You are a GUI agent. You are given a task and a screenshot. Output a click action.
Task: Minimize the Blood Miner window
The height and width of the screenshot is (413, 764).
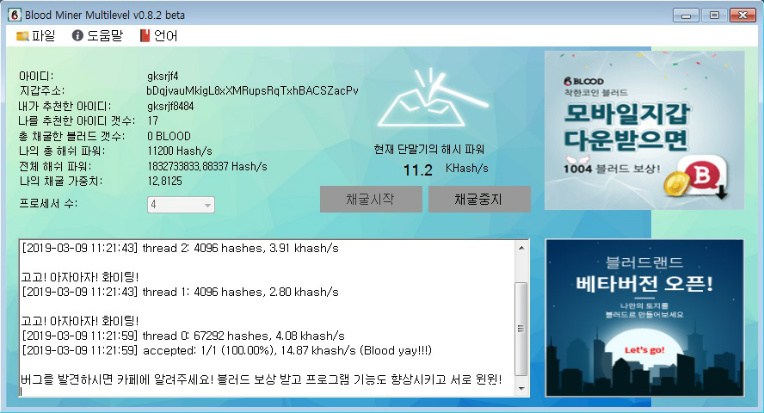point(686,16)
